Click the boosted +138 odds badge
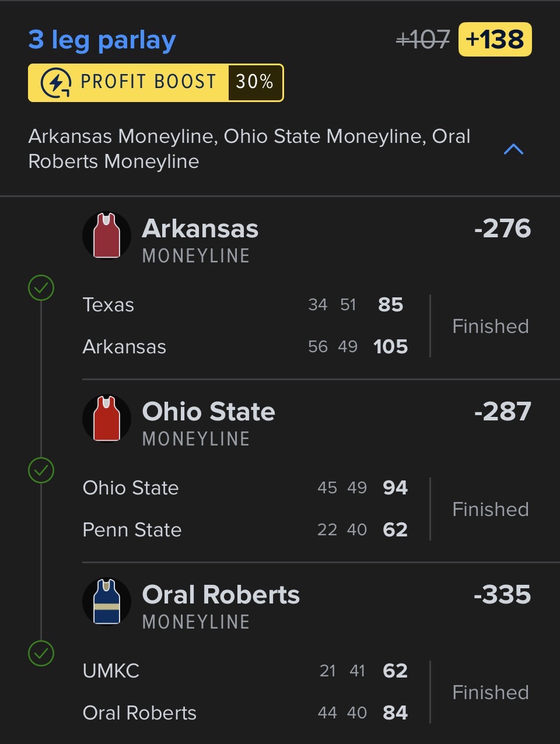 (x=495, y=40)
